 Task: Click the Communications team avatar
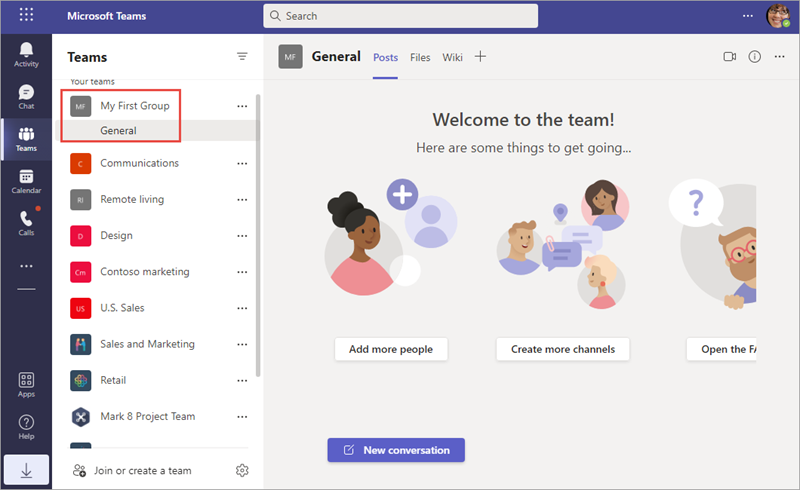(81, 163)
